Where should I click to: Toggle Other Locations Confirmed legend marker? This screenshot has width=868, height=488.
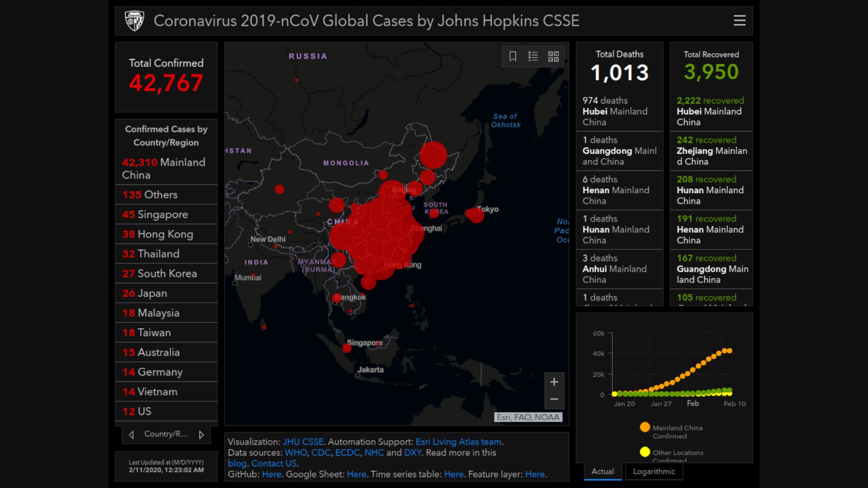pyautogui.click(x=645, y=452)
